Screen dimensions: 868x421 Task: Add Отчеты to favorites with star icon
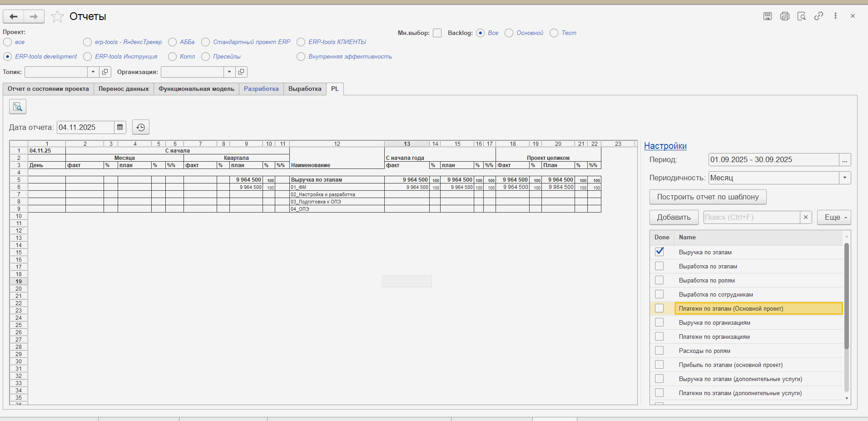click(x=57, y=17)
